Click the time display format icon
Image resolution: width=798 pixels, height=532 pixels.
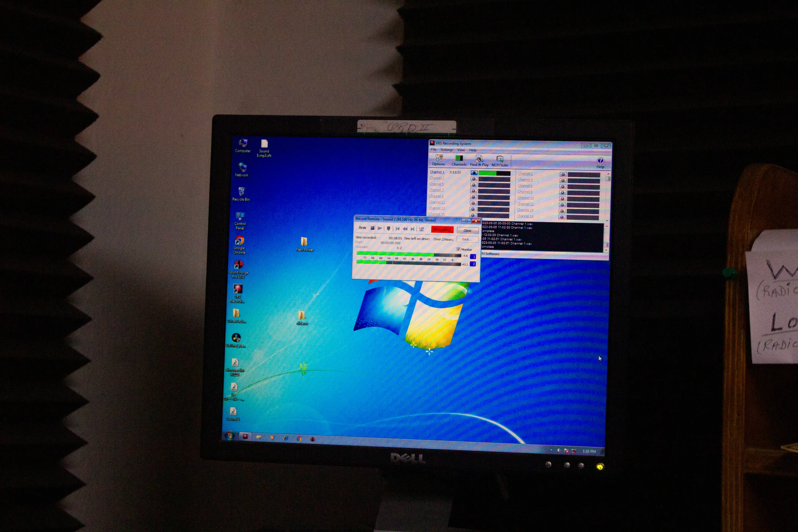pyautogui.click(x=421, y=229)
